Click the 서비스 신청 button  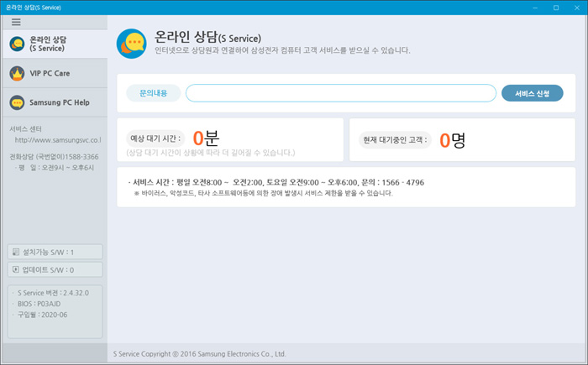click(x=532, y=93)
